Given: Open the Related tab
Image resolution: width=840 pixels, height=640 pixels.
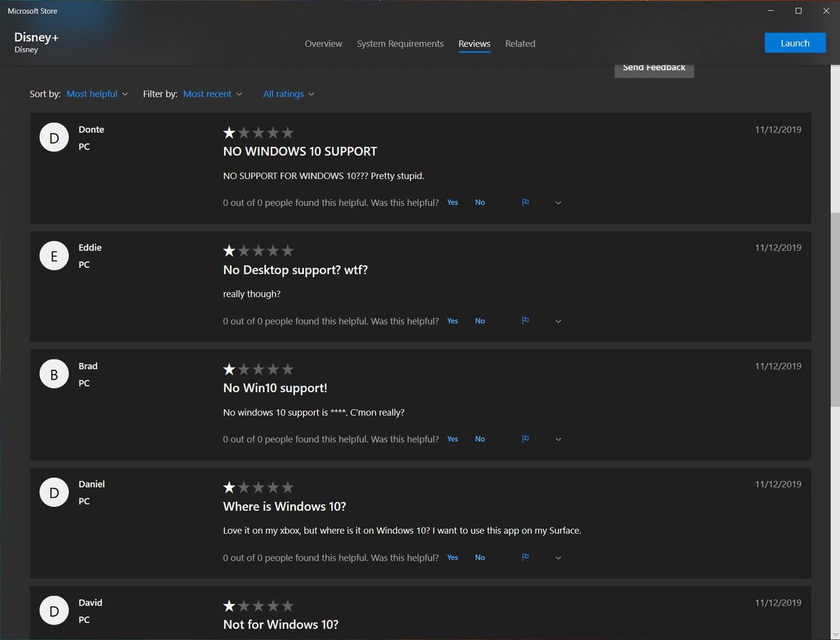Looking at the screenshot, I should 520,43.
